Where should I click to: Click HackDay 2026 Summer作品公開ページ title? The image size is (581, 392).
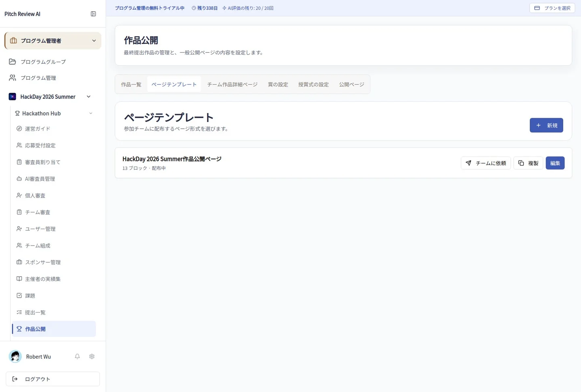click(x=172, y=159)
